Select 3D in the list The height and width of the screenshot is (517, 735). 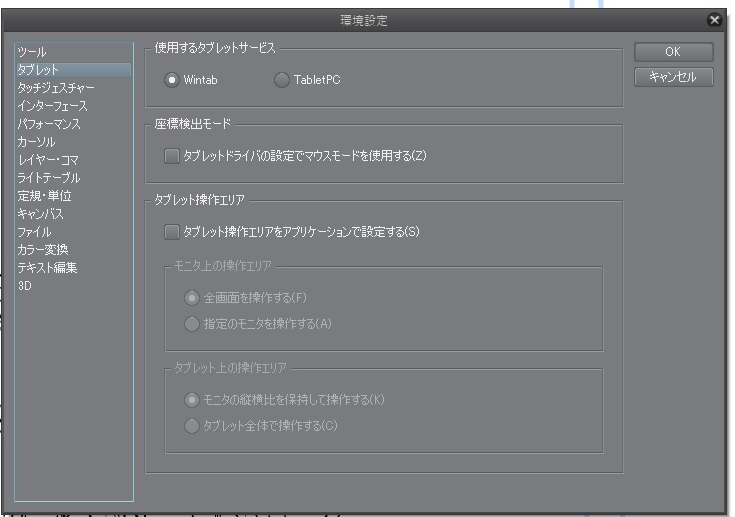[x=74, y=285]
